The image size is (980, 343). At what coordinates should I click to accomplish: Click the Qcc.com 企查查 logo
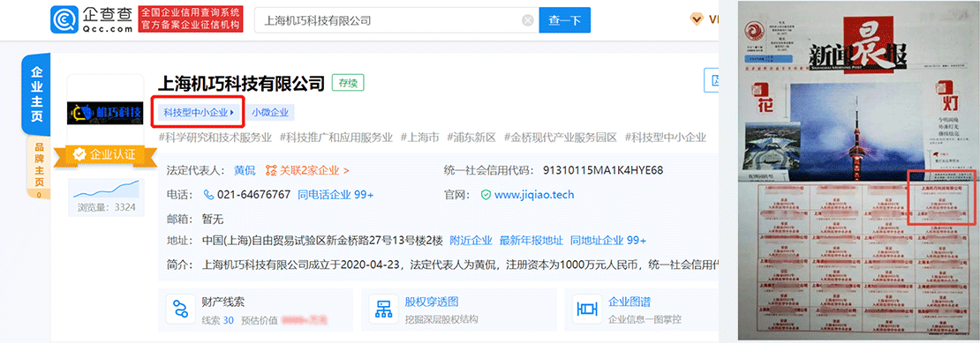pos(91,19)
